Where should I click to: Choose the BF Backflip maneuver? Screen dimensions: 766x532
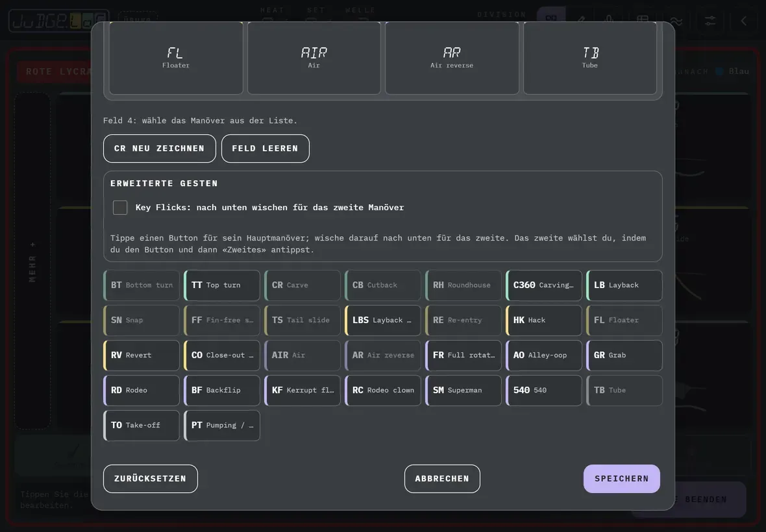(222, 391)
